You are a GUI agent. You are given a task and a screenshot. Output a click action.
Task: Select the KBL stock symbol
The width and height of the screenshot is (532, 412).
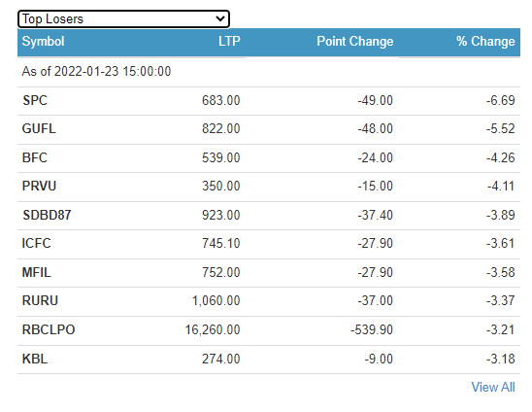(x=35, y=359)
